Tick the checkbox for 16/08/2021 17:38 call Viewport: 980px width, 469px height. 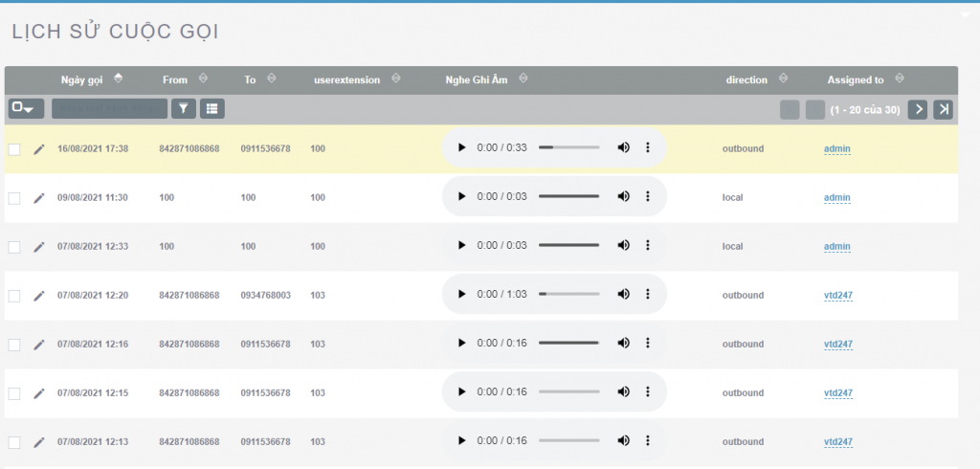click(14, 149)
